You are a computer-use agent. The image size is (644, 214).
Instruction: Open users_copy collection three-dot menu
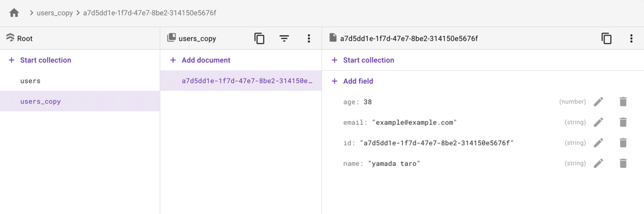tap(309, 39)
